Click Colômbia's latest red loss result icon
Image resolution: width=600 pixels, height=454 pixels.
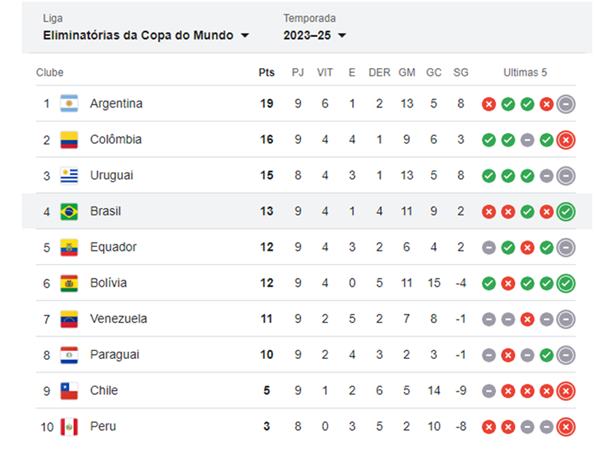coord(565,140)
